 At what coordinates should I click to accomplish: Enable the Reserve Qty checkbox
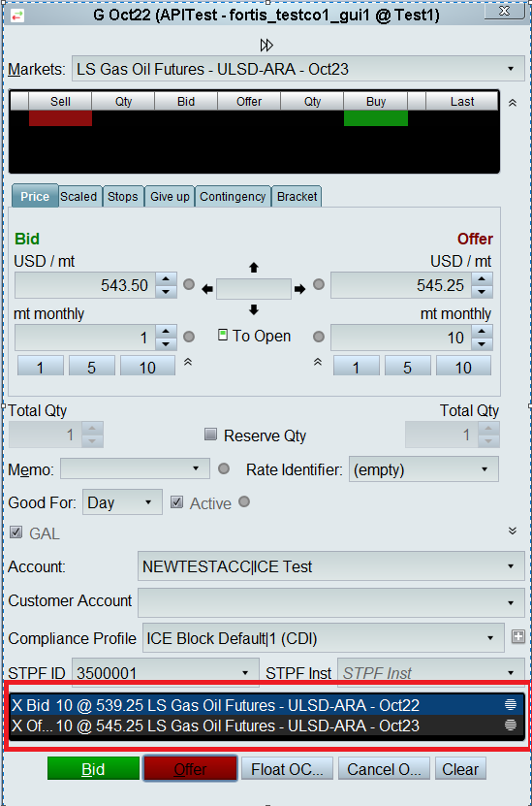pyautogui.click(x=210, y=435)
